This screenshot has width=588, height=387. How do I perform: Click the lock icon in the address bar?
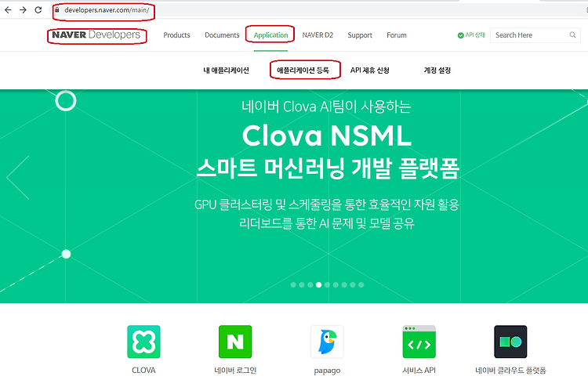(x=57, y=9)
